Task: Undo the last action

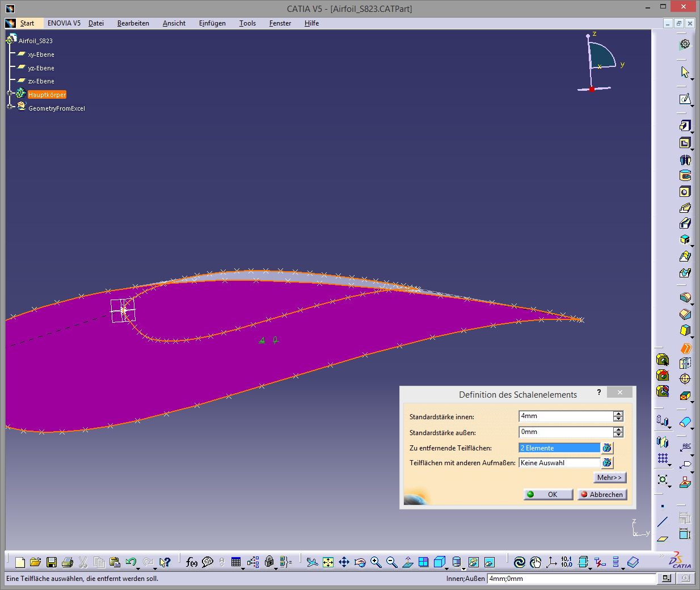Action: click(130, 562)
